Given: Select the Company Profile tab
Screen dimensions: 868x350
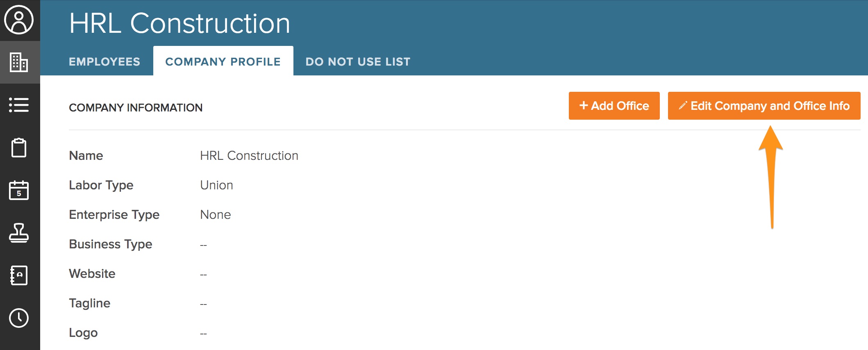Looking at the screenshot, I should point(223,61).
